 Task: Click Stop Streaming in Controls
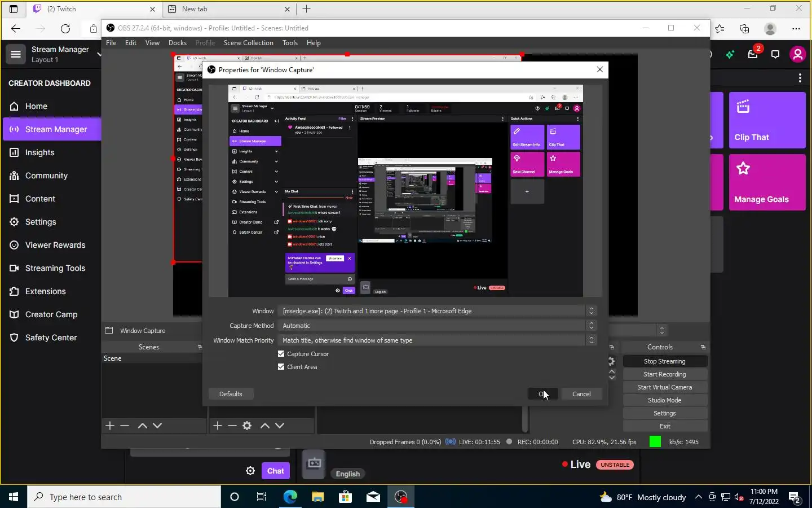(665, 361)
